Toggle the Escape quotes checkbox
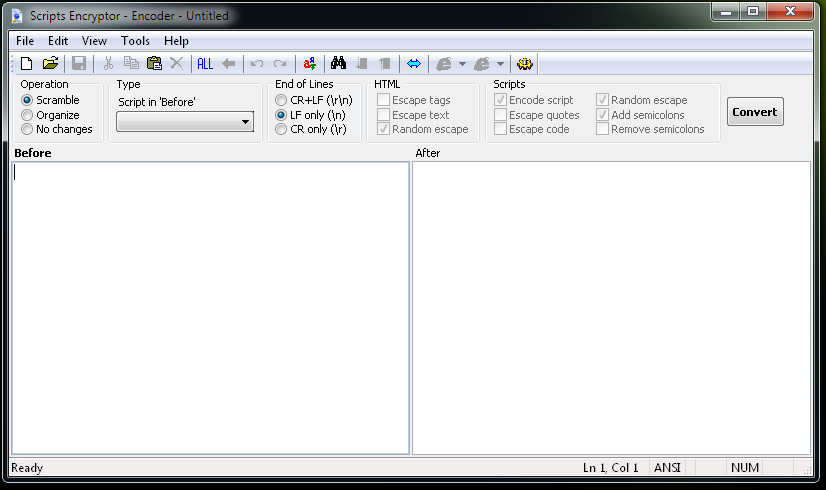 537,115
